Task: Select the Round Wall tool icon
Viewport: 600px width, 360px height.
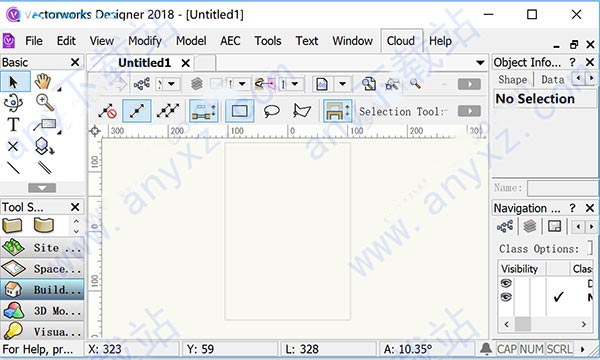Action: [x=44, y=225]
